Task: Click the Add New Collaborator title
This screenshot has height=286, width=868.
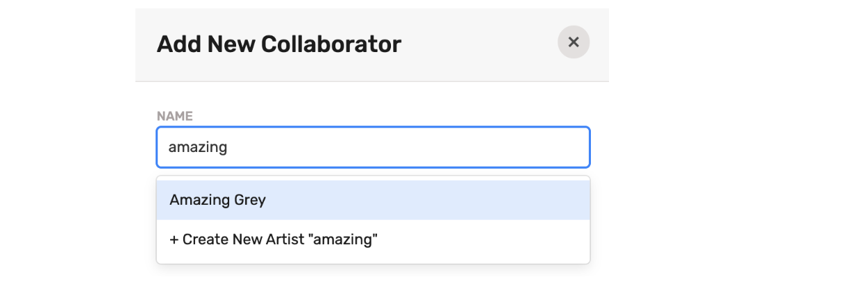Action: click(x=279, y=44)
